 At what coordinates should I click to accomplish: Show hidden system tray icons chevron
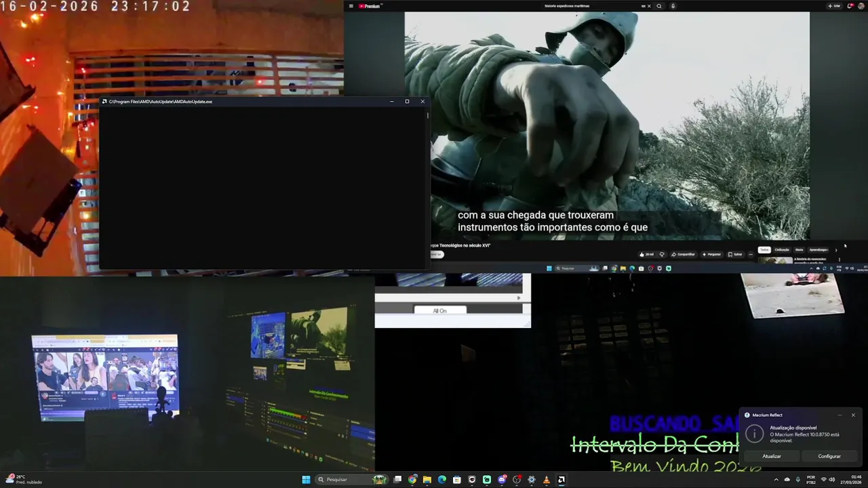click(776, 480)
